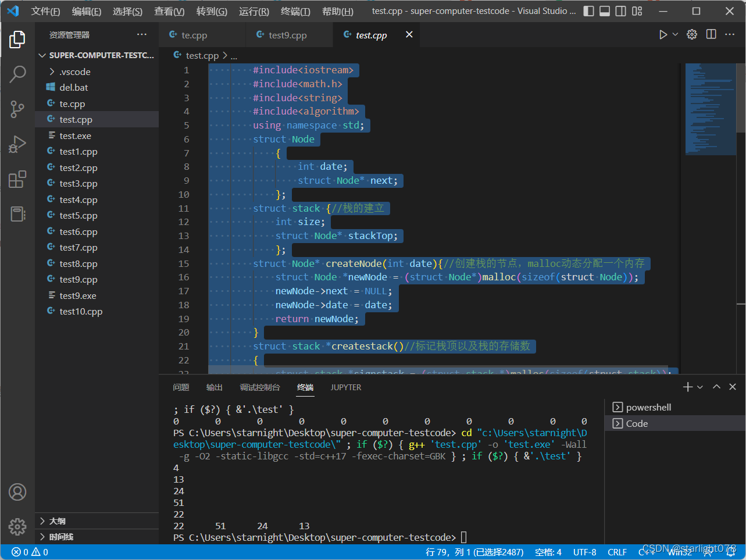Toggle the primary sidebar layout button
The image size is (746, 560).
588,11
